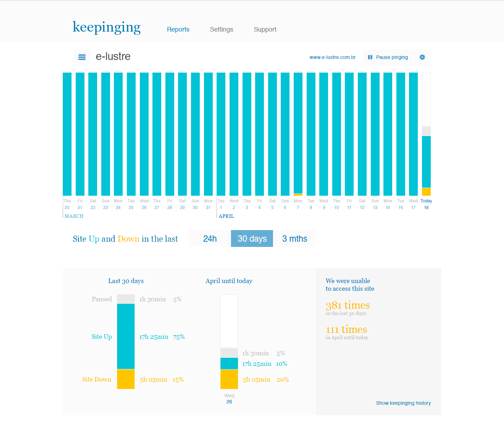Viewport: 504px width, 430px height.
Task: Click grey paused segment in Today bar
Action: (x=426, y=132)
